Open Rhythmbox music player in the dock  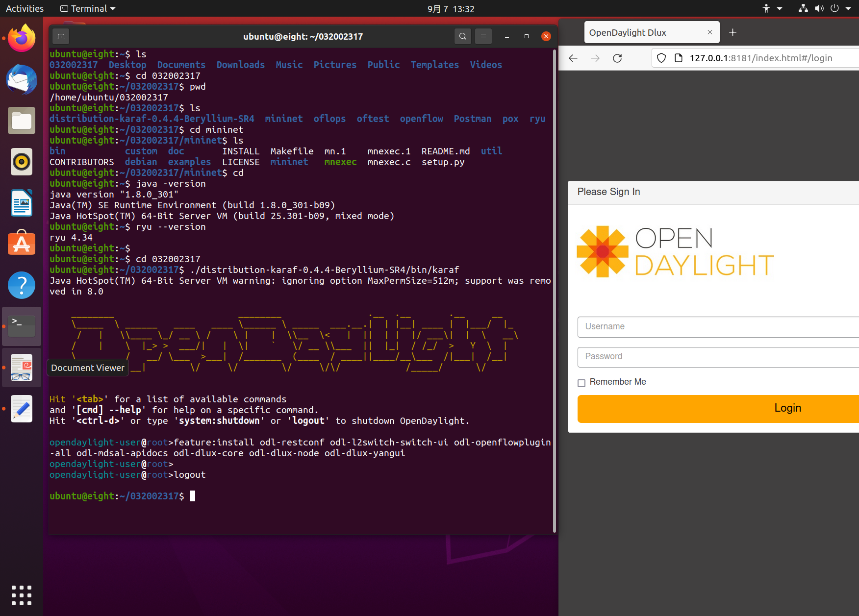(22, 162)
